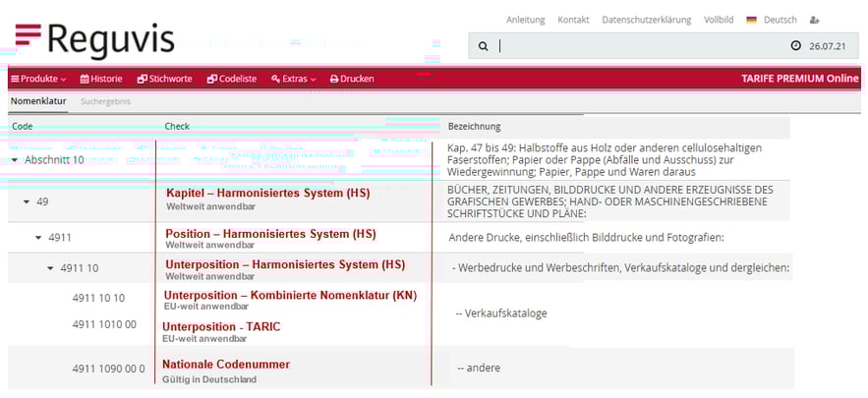This screenshot has width=868, height=398.
Task: Open the Produkte dropdown menu
Action: (38, 79)
